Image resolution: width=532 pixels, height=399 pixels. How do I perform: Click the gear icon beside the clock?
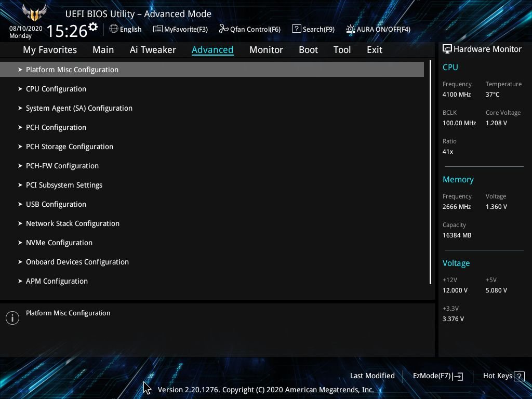93,26
